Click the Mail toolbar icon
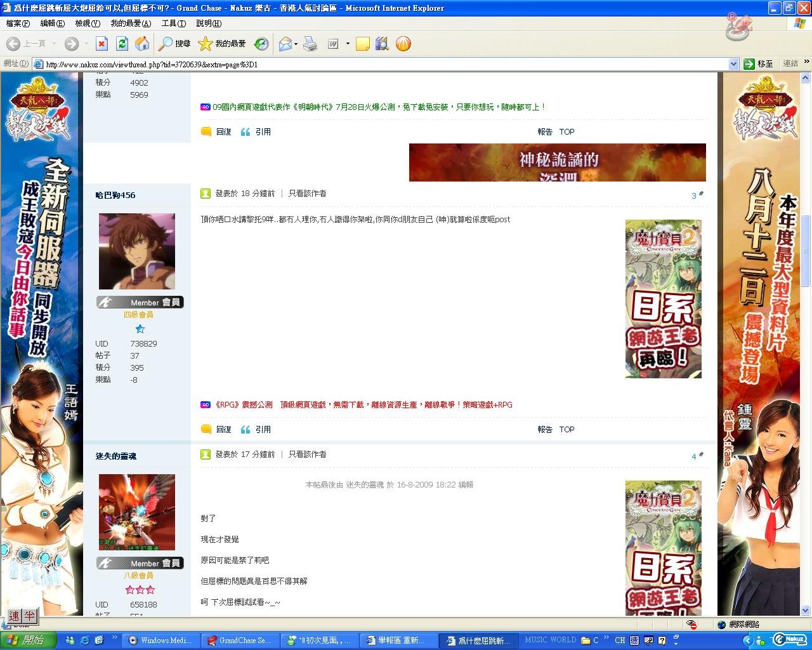The height and width of the screenshot is (650, 812). [x=285, y=44]
